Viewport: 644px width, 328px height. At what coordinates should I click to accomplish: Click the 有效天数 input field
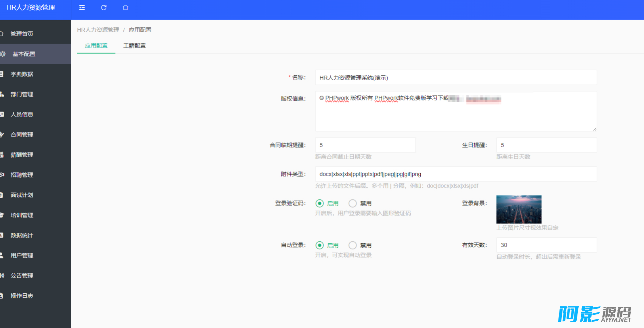pyautogui.click(x=546, y=245)
